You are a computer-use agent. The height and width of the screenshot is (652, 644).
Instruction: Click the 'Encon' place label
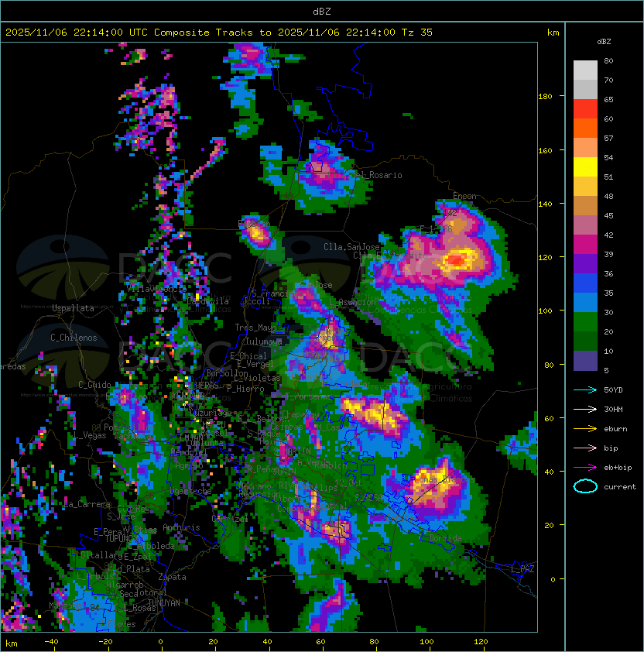coord(464,195)
